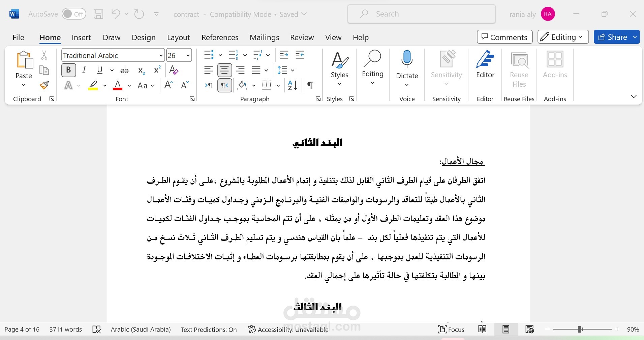Click the Save icon in title bar
Viewport: 644px width, 340px height.
pos(98,14)
